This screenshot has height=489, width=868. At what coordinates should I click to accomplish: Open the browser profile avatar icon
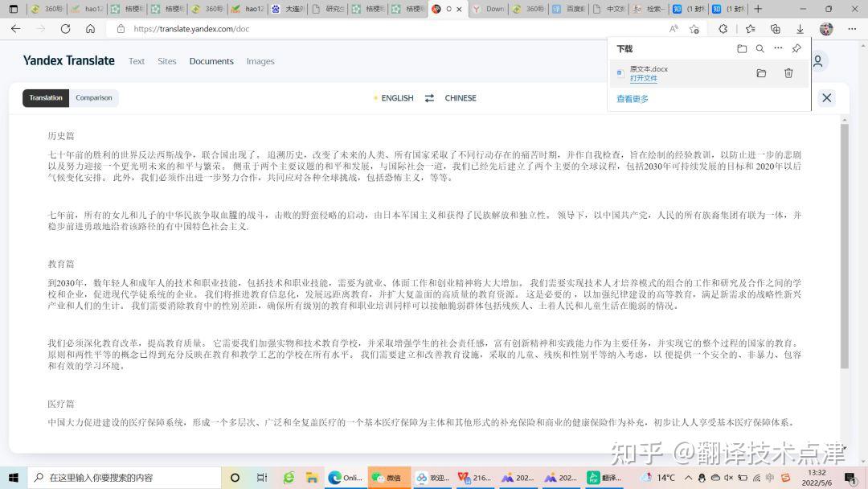pyautogui.click(x=827, y=28)
